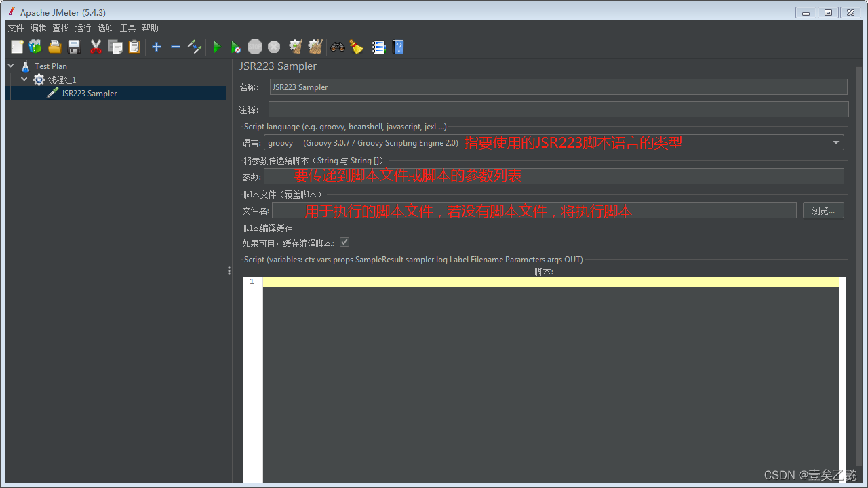The height and width of the screenshot is (488, 868).
Task: Clear all results using broom icon
Action: click(x=315, y=47)
